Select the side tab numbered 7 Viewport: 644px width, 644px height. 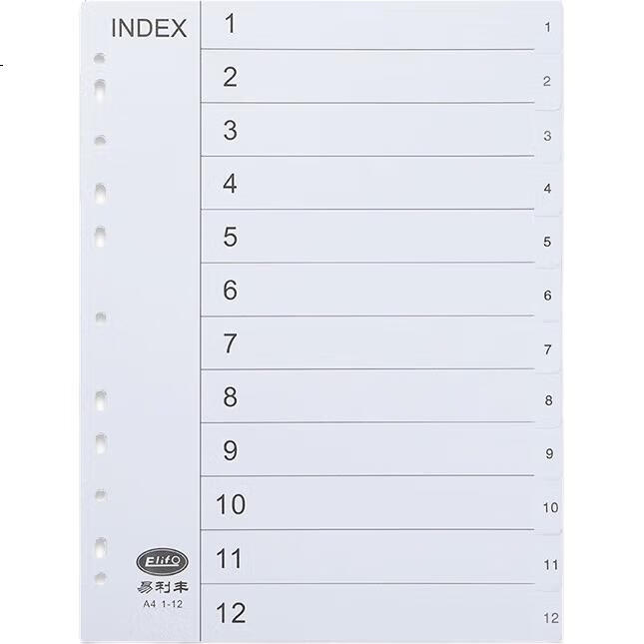pyautogui.click(x=548, y=349)
